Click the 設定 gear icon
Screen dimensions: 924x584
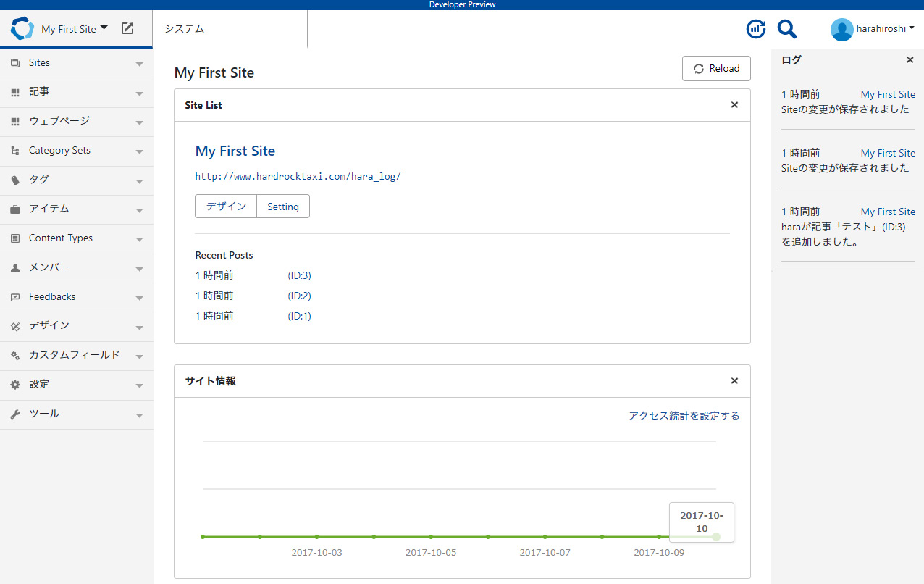(x=15, y=385)
